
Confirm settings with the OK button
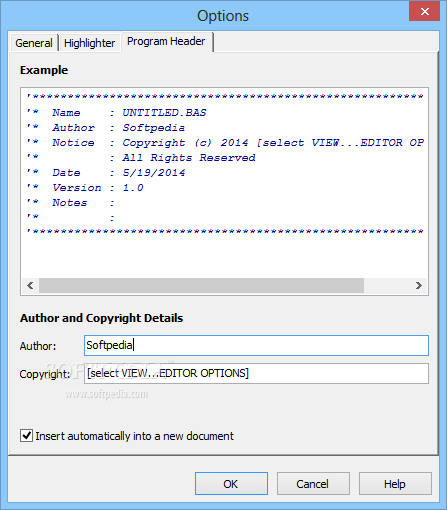[231, 483]
